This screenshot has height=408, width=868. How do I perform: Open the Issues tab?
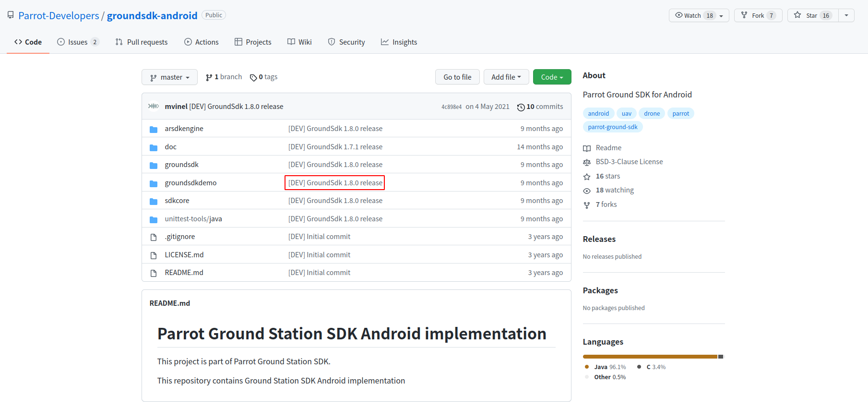78,42
